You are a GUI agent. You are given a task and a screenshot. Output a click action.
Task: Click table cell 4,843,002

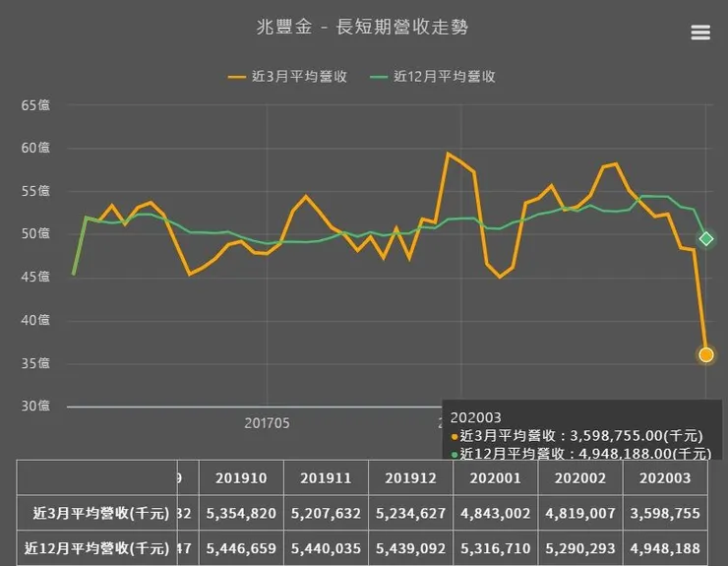pos(496,513)
